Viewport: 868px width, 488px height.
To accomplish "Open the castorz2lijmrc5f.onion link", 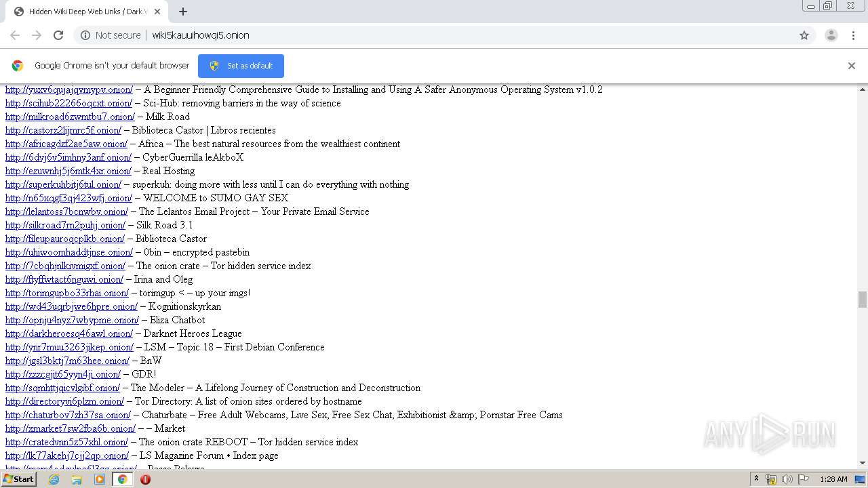I will pos(63,130).
